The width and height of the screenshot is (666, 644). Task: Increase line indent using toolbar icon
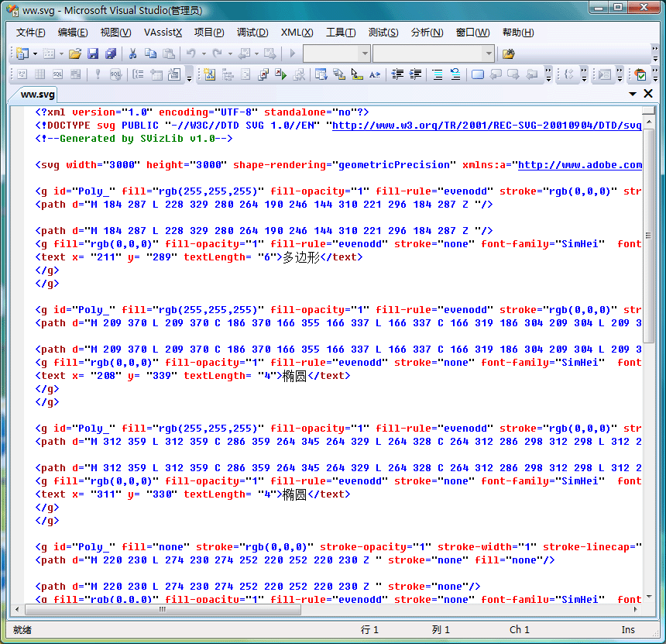[416, 74]
